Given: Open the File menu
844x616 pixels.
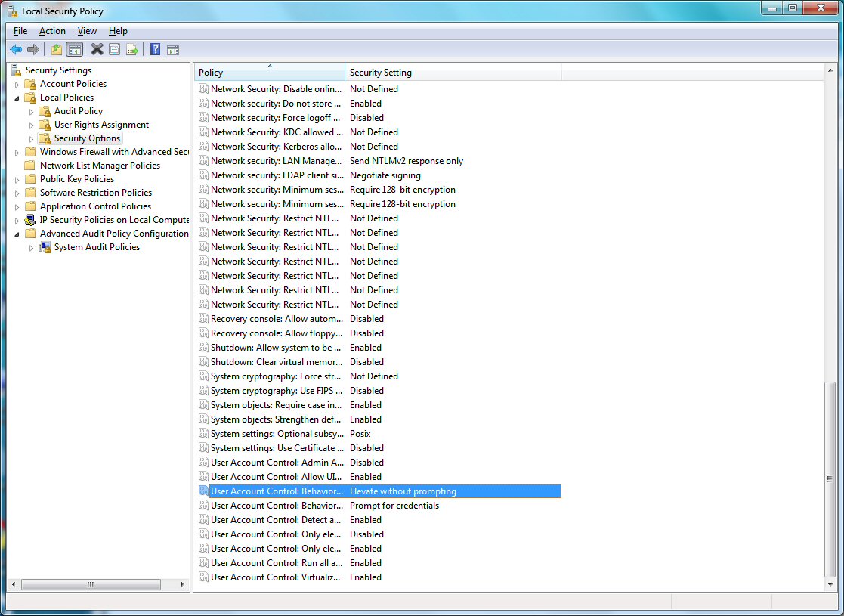Looking at the screenshot, I should (x=20, y=31).
